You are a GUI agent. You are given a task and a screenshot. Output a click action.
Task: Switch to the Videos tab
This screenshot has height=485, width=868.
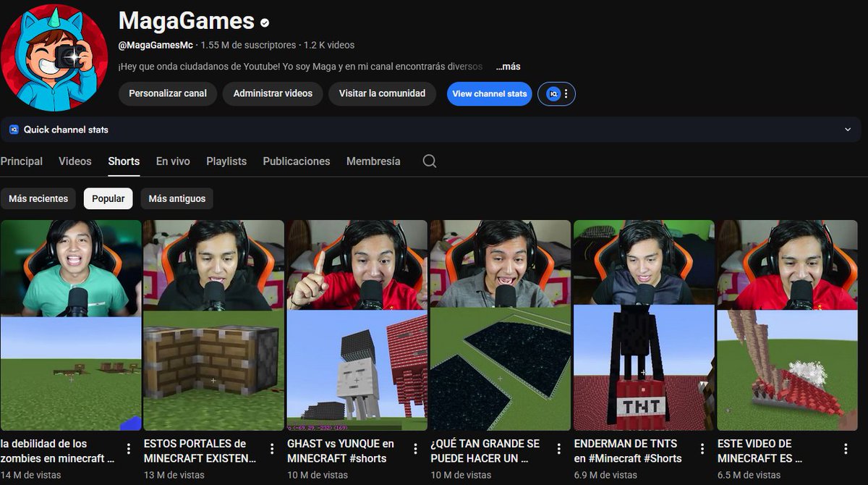[x=75, y=161]
